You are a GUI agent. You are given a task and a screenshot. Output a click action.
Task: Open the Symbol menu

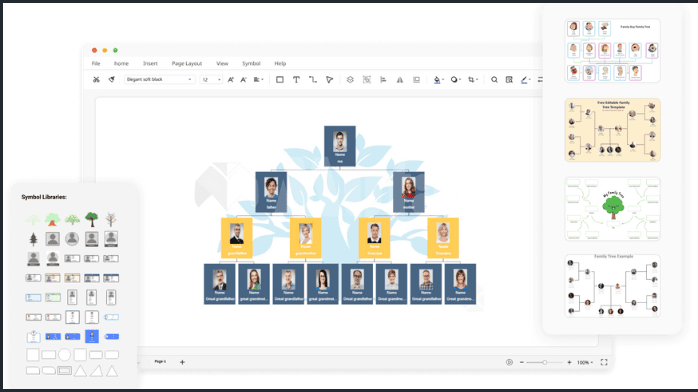pyautogui.click(x=251, y=64)
